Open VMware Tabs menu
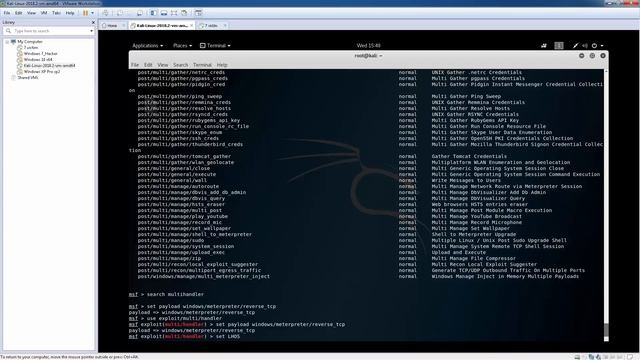 point(56,13)
